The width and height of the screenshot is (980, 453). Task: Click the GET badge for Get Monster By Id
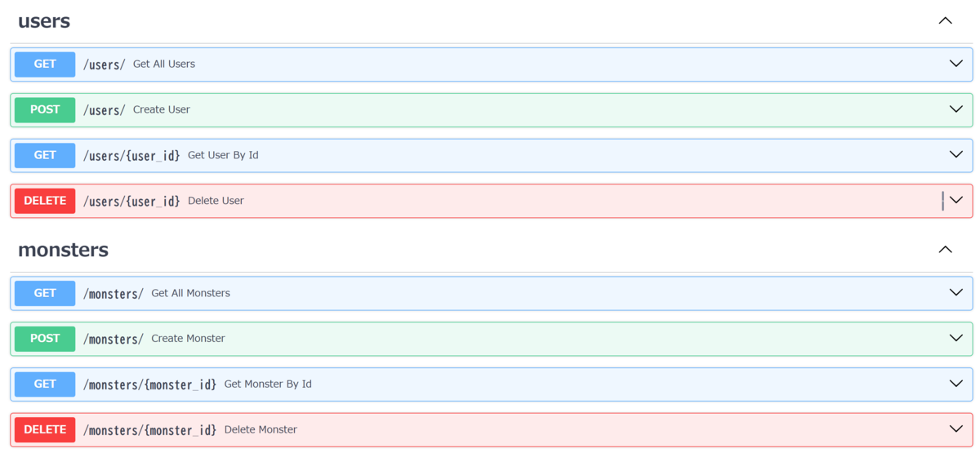click(45, 384)
